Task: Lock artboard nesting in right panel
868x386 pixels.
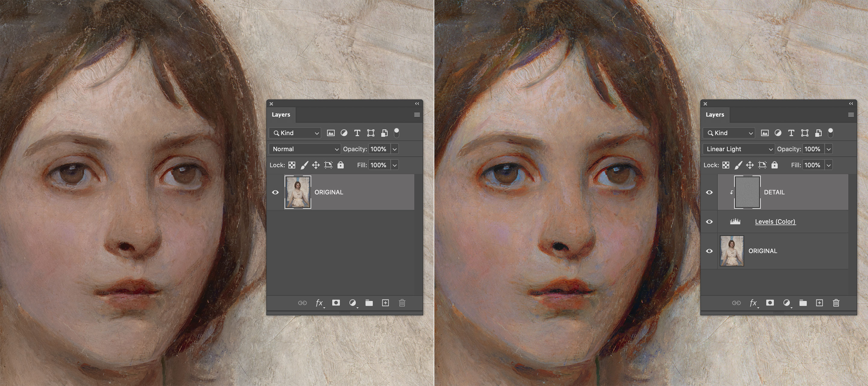Action: 762,165
